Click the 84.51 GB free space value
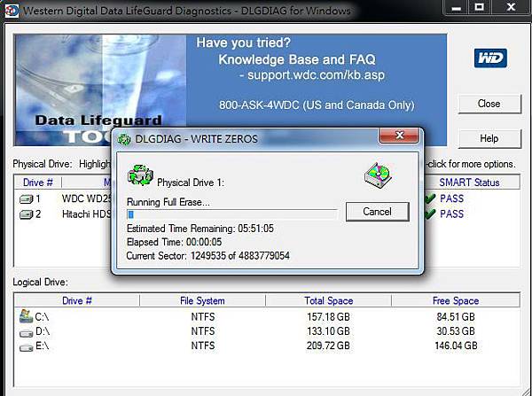532x396 pixels. tap(456, 317)
